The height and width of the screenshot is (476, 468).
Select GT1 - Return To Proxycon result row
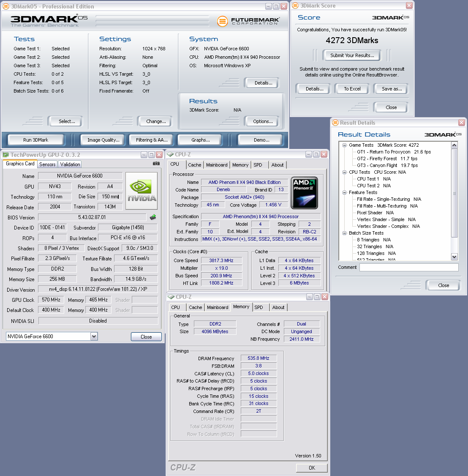(394, 152)
